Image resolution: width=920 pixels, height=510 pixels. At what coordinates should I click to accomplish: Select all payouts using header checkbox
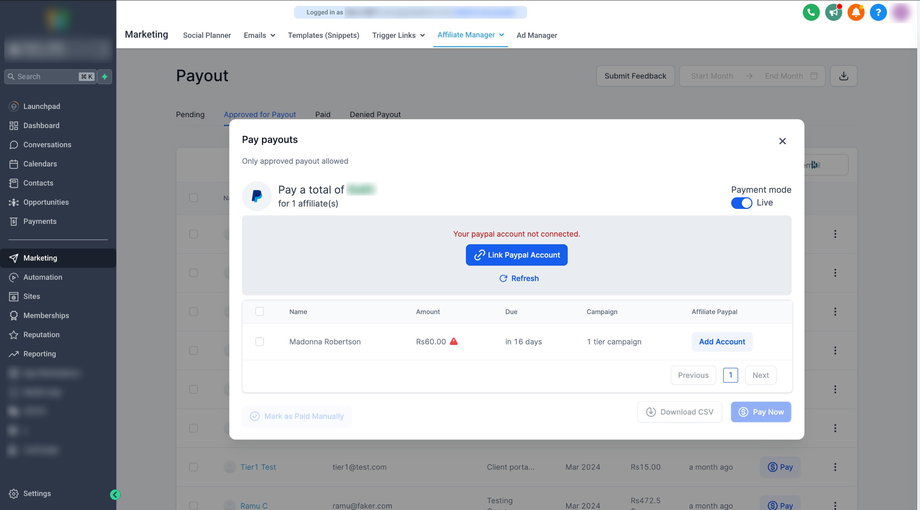click(x=260, y=312)
